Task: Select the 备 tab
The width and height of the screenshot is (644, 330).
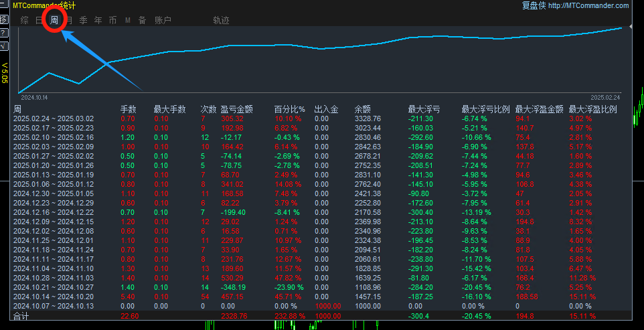Action: pyautogui.click(x=142, y=21)
